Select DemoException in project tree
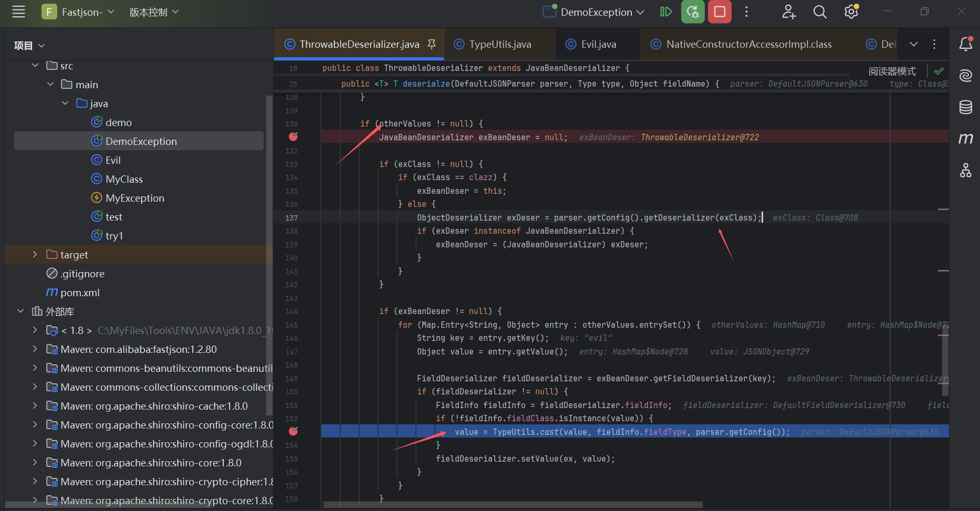Image resolution: width=980 pixels, height=511 pixels. (139, 141)
